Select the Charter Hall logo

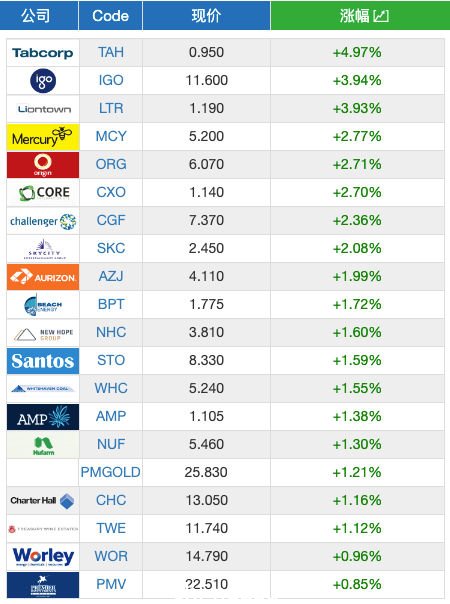(x=43, y=501)
